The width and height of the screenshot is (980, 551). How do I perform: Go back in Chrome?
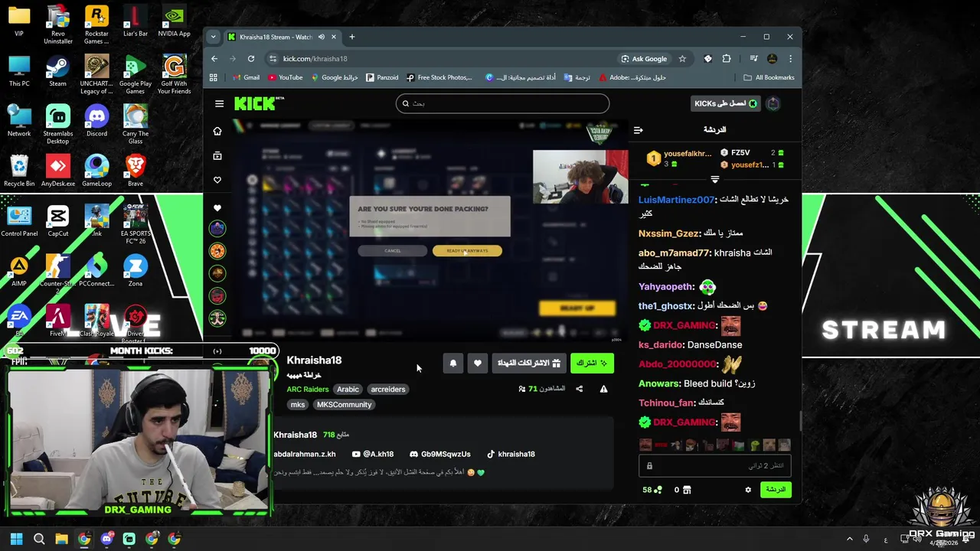coord(214,59)
